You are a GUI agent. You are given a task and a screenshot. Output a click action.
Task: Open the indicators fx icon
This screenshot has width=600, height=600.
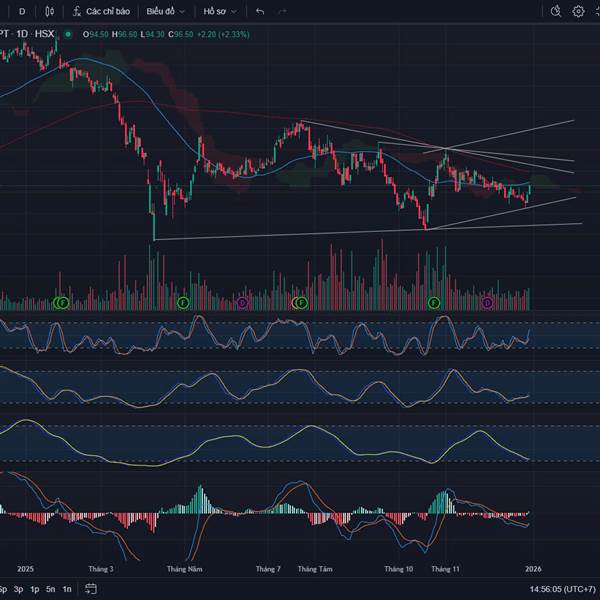tap(77, 11)
